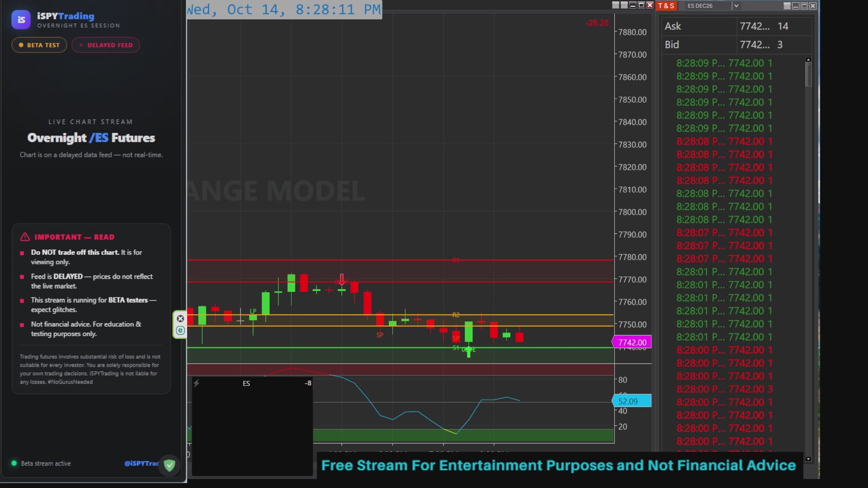Viewport: 868px width, 488px height.
Task: Open the ES DEC26 symbol combo box
Action: click(x=712, y=6)
